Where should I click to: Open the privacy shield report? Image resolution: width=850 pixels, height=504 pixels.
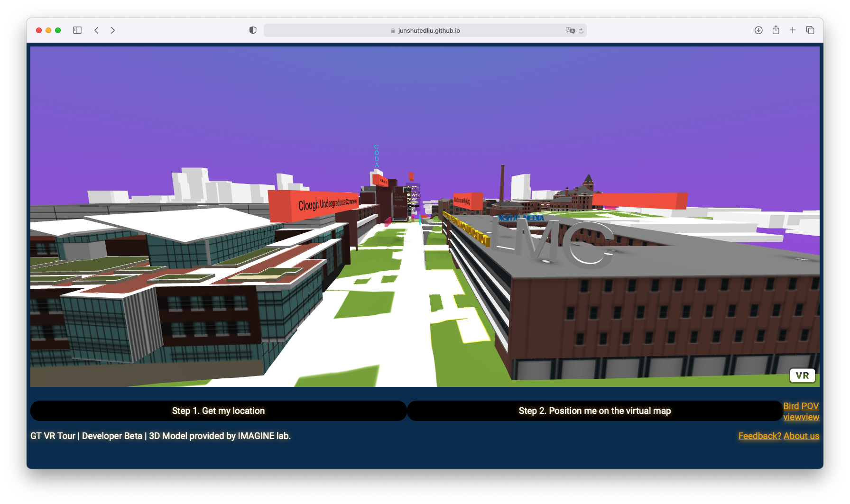coord(253,30)
